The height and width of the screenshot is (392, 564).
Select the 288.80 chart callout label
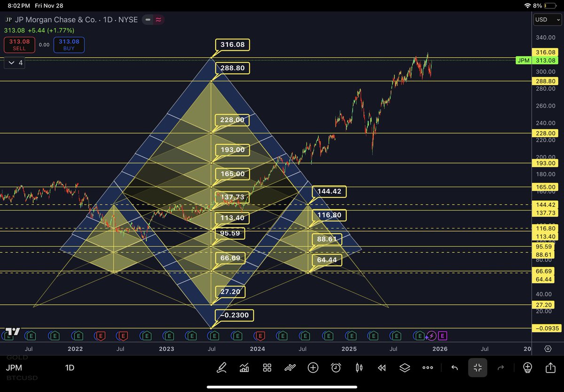coord(232,68)
